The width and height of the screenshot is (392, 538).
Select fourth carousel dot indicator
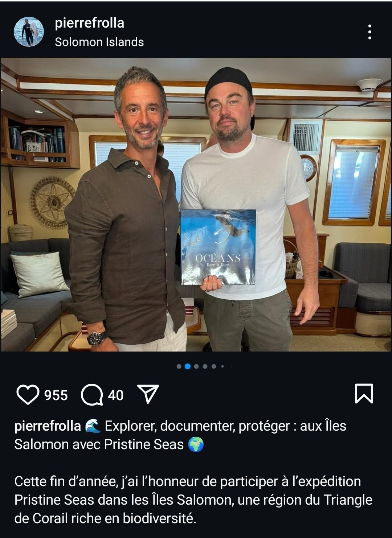205,366
